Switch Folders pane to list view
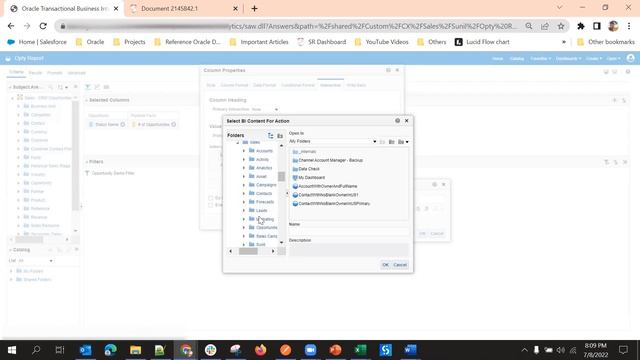The height and width of the screenshot is (360, 640). [x=280, y=136]
